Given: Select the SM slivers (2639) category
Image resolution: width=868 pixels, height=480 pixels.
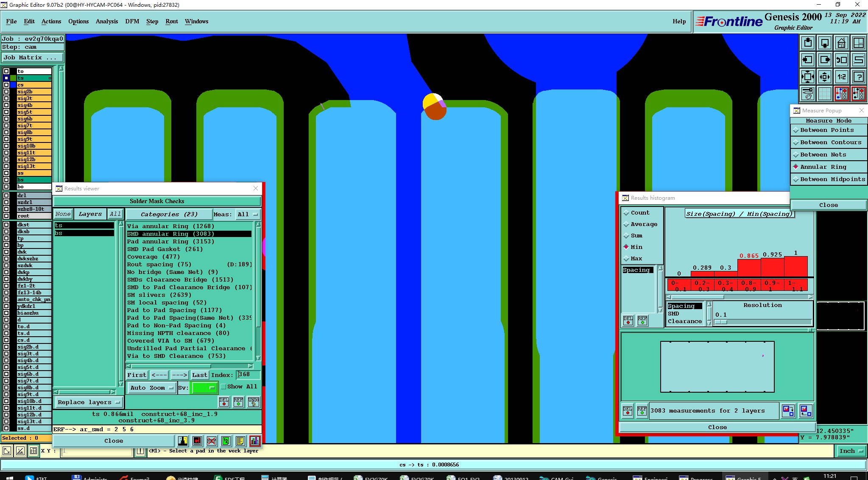Looking at the screenshot, I should coord(159,295).
